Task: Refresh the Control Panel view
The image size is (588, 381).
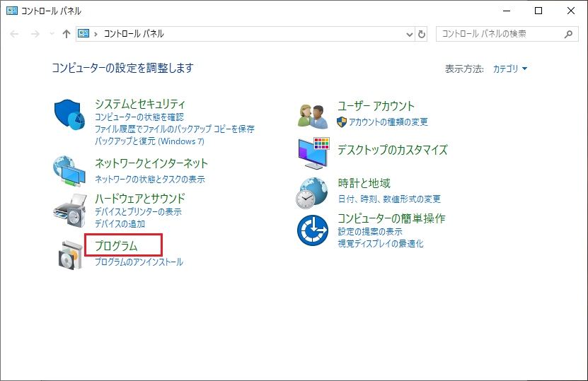Action: (422, 34)
